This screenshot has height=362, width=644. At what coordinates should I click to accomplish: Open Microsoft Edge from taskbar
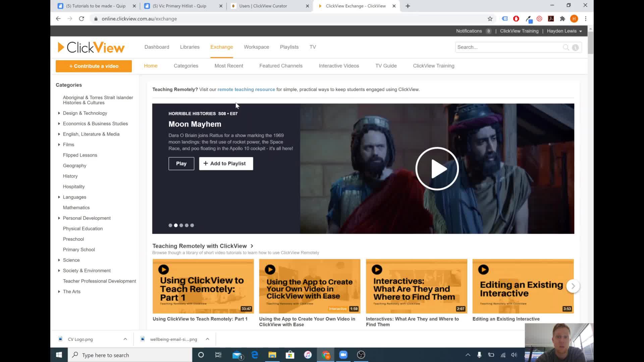(x=255, y=355)
